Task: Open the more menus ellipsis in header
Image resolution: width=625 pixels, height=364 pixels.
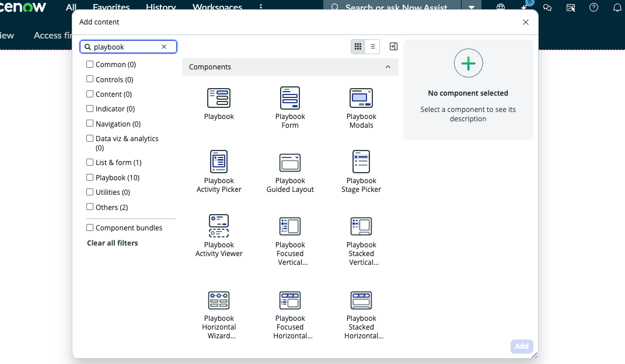Action: 261,7
